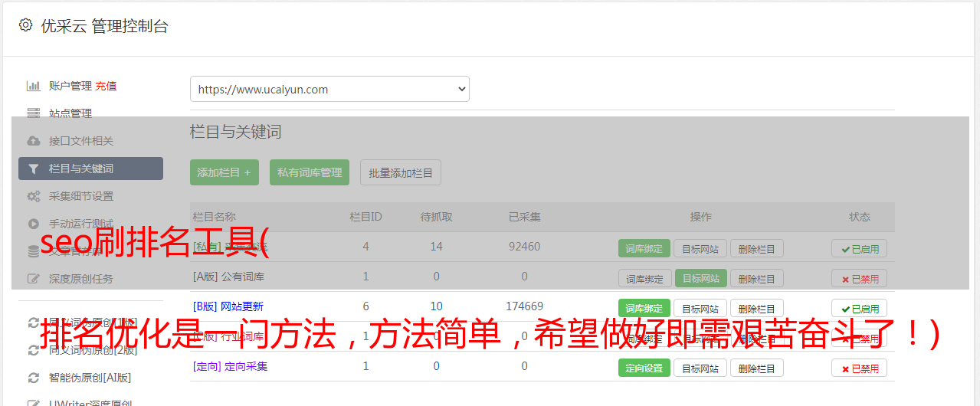Screen dimensions: 980x406
Task: Click the 已采集 column header
Action: [524, 217]
